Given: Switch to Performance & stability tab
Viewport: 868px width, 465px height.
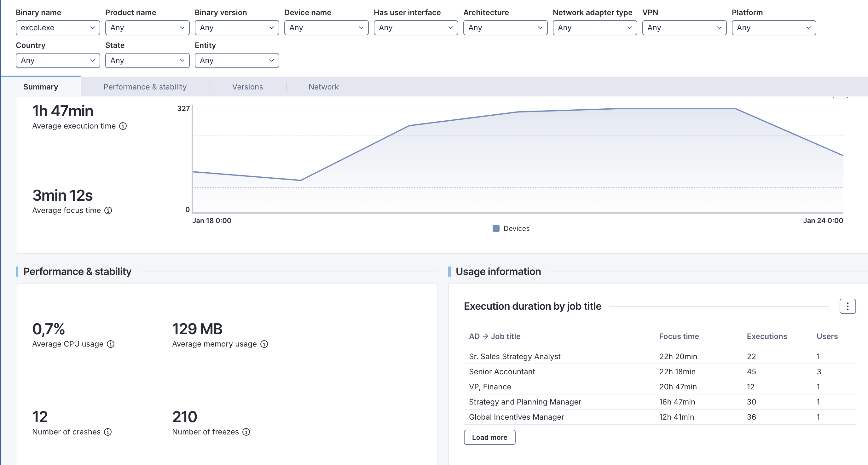Looking at the screenshot, I should 145,87.
